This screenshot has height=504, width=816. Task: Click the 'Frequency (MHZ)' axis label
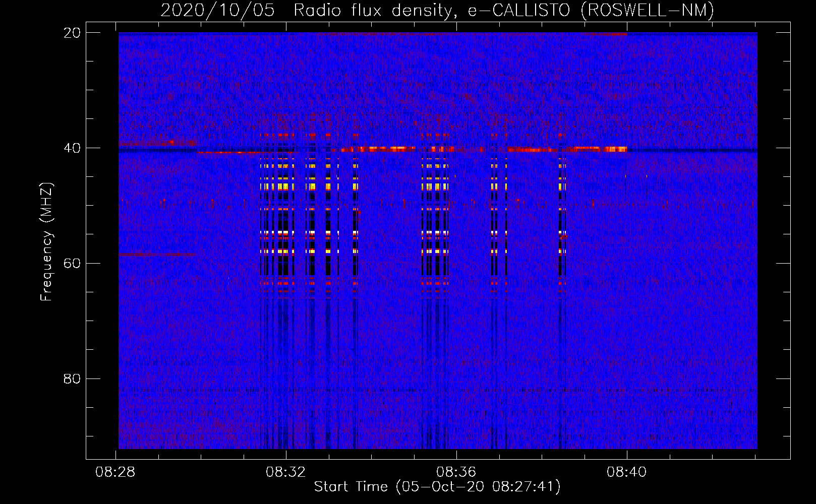46,242
